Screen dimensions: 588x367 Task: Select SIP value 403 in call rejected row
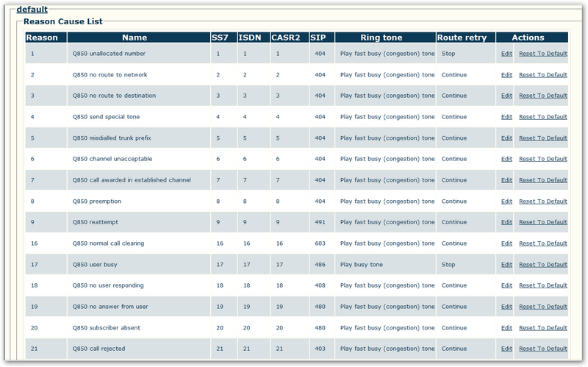click(322, 349)
